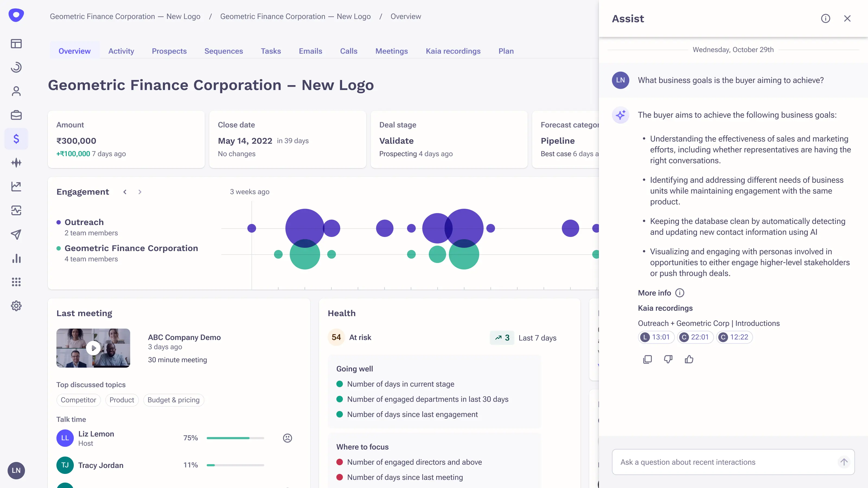Viewport: 868px width, 488px height.
Task: Open the apps grid icon in sidebar
Action: (x=16, y=282)
